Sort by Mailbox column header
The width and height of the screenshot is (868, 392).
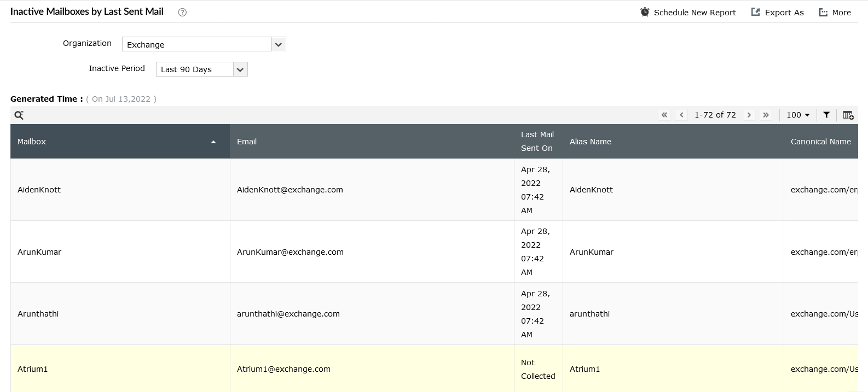click(x=32, y=142)
